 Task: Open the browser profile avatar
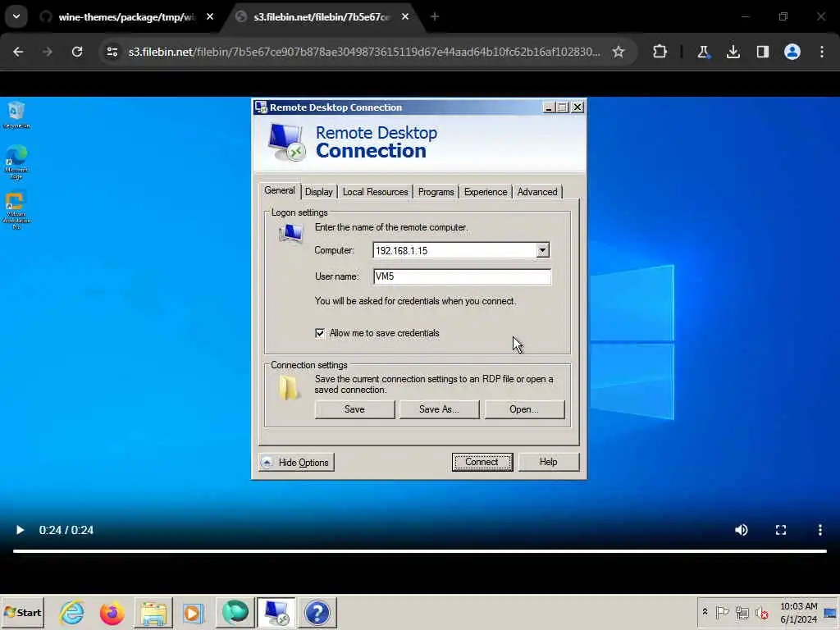coord(792,52)
